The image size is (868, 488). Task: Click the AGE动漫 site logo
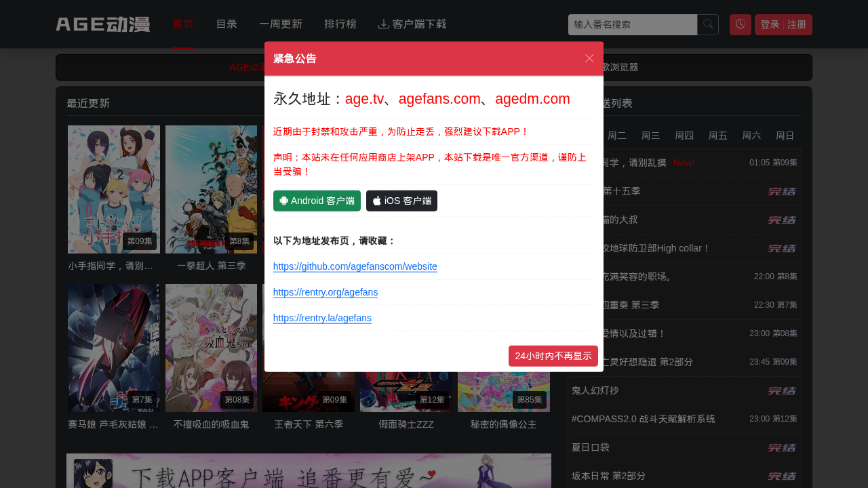103,24
